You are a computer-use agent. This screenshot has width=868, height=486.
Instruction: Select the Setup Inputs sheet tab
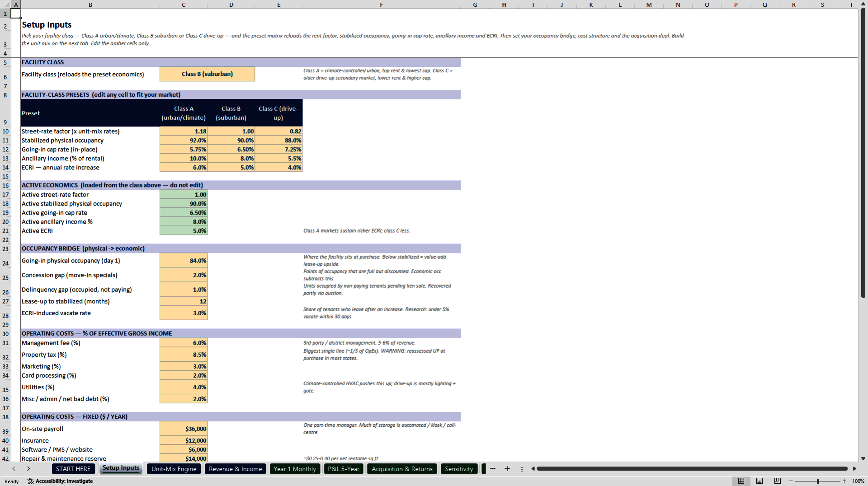(121, 468)
